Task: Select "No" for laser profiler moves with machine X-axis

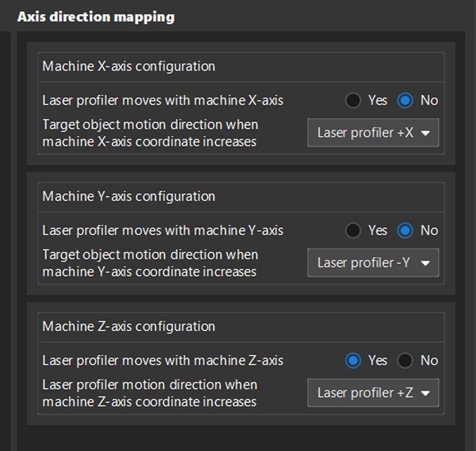Action: [404, 100]
